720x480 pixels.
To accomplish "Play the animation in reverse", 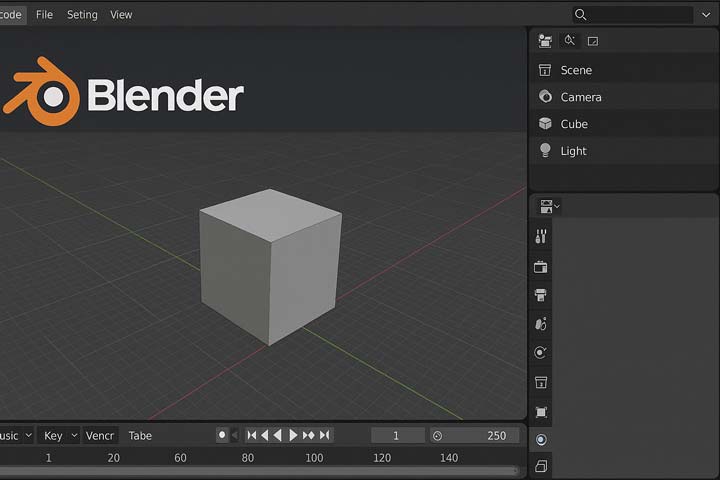I will [277, 435].
